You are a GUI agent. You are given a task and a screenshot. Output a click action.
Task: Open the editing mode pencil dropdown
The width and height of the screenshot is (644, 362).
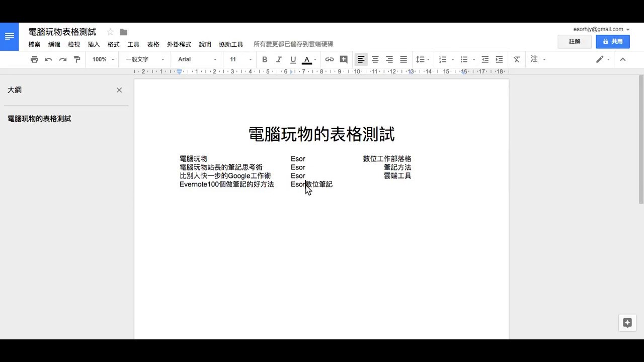603,59
